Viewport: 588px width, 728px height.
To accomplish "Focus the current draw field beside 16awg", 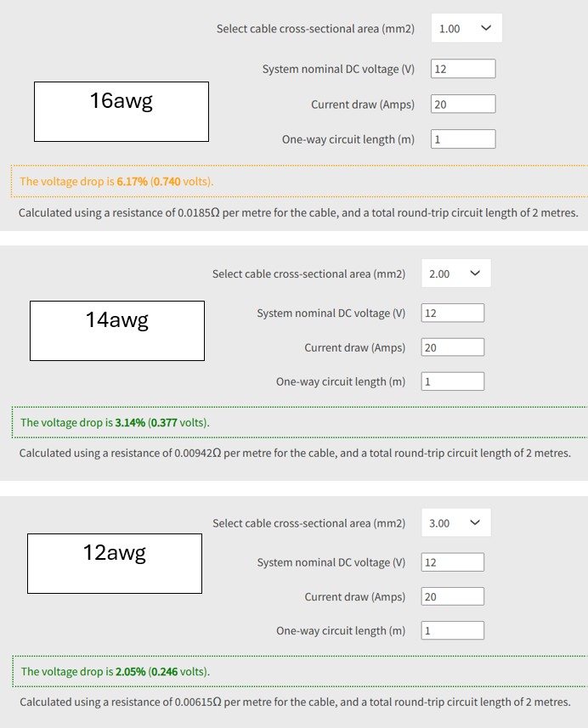I will [463, 104].
